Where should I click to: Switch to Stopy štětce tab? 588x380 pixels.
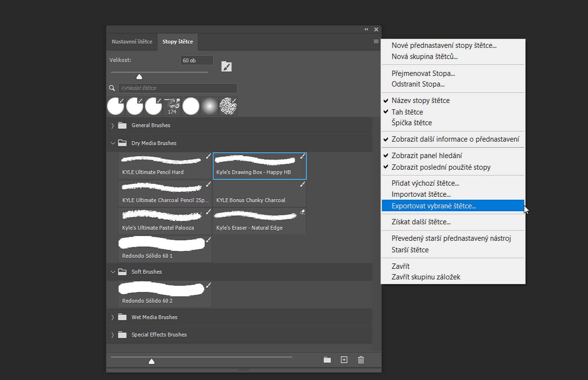point(178,42)
